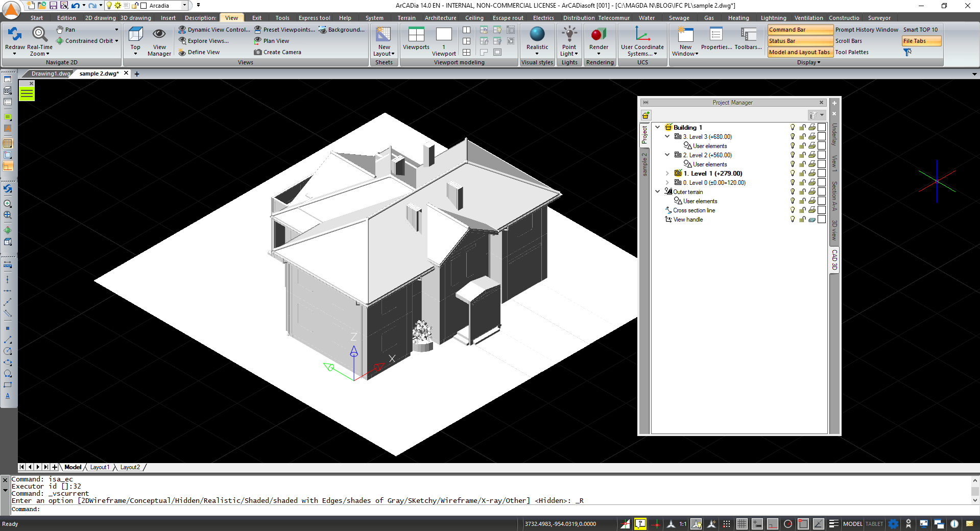980x531 pixels.
Task: Collapse the 3. Level 3 tree node
Action: point(667,136)
